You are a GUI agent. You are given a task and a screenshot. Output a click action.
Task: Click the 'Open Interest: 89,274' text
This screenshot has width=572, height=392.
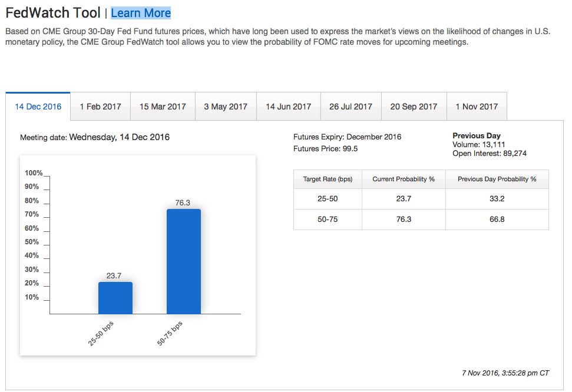(x=490, y=154)
